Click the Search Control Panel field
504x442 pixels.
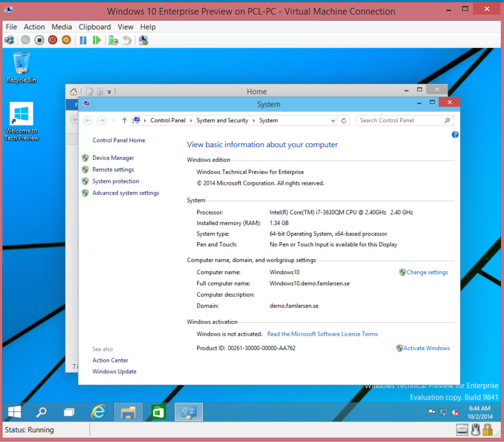point(400,120)
